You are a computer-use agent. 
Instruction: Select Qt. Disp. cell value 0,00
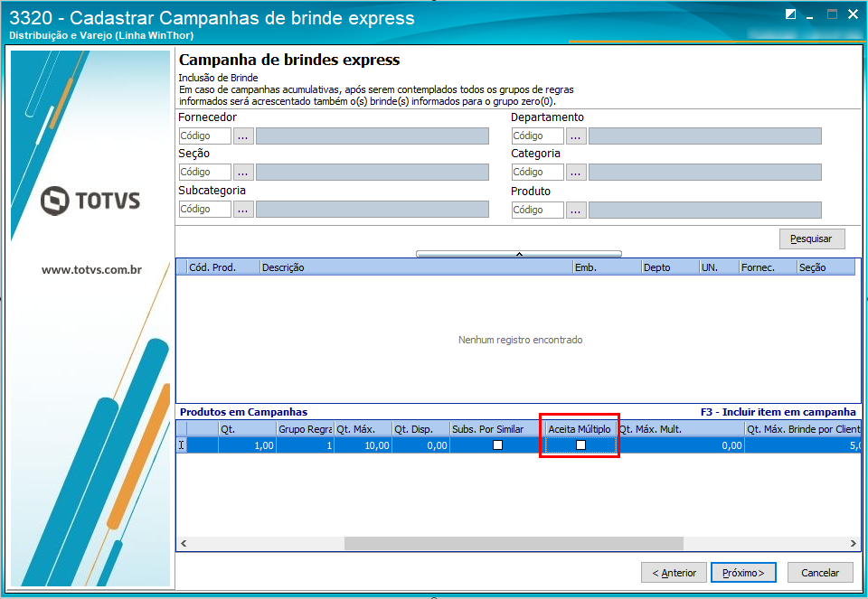[420, 445]
